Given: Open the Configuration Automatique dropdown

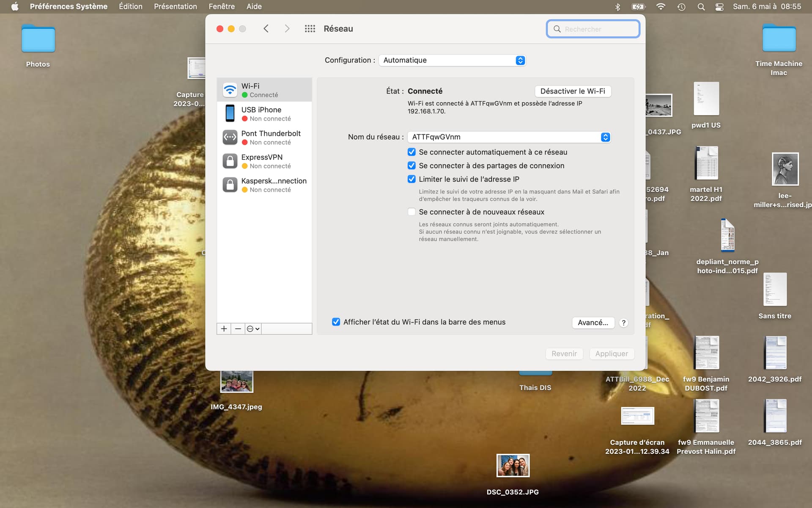Looking at the screenshot, I should click(x=452, y=60).
